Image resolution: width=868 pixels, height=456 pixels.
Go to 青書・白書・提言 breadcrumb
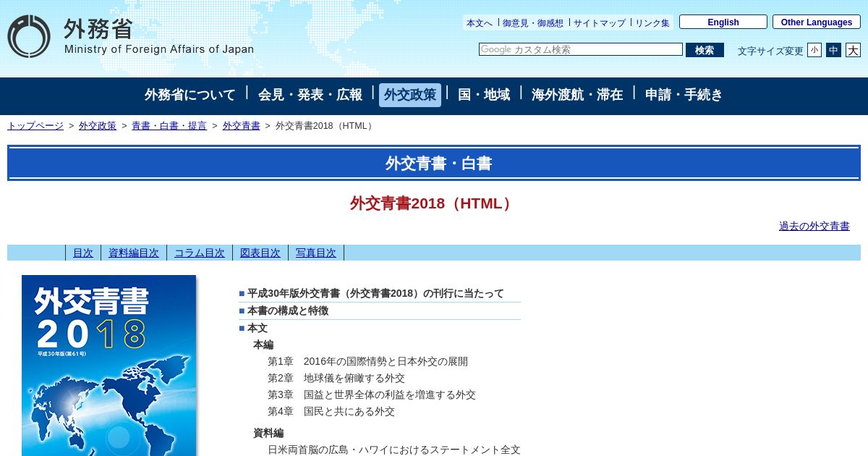[x=169, y=125]
